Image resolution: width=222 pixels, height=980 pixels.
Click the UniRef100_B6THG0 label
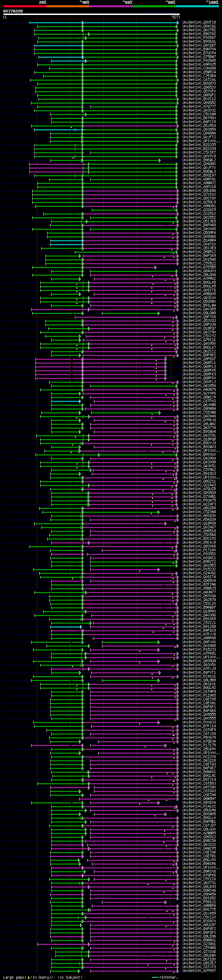(199, 118)
